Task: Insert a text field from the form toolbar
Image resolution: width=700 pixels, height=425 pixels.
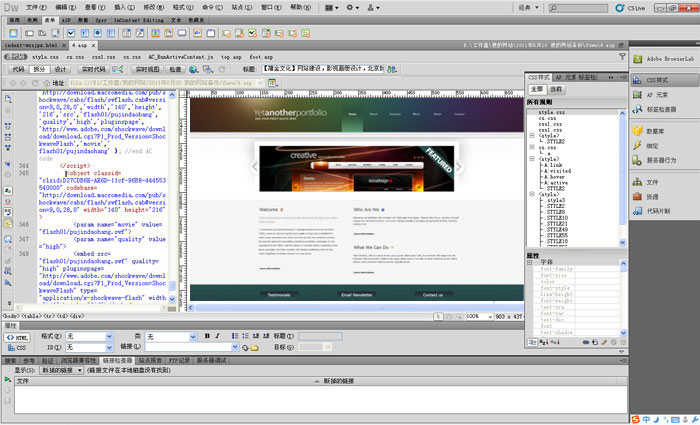Action: pyautogui.click(x=29, y=33)
